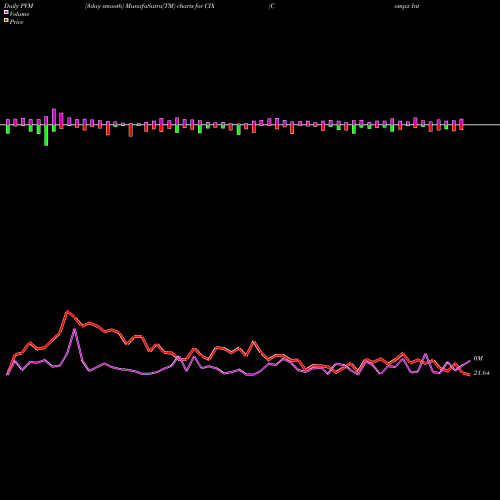
Task: Click the Volume legend color swatch
Action: [x=6, y=12]
